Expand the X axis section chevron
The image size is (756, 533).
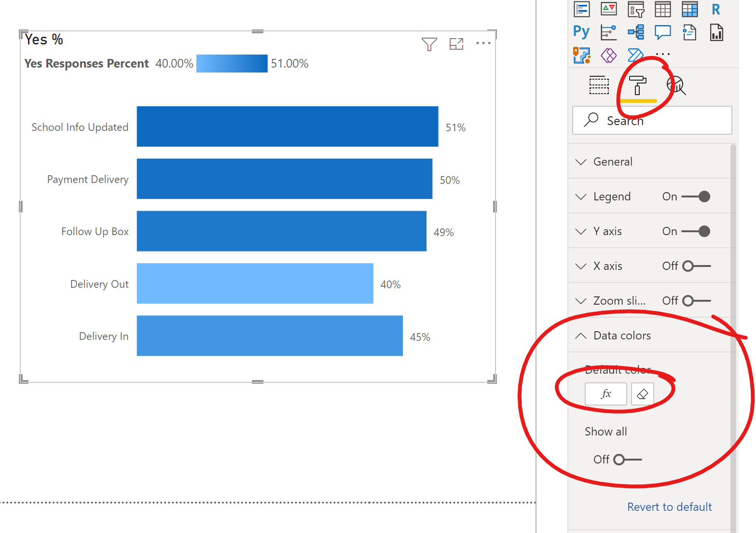581,266
